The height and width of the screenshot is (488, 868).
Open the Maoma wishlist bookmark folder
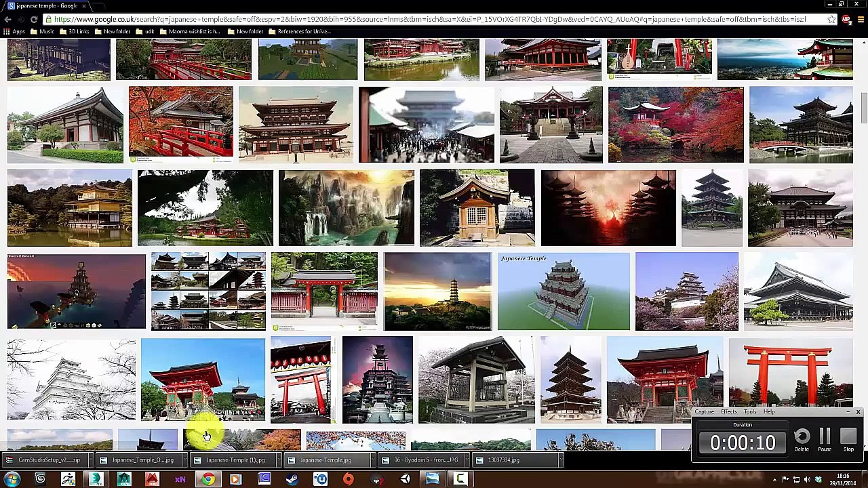(x=189, y=31)
